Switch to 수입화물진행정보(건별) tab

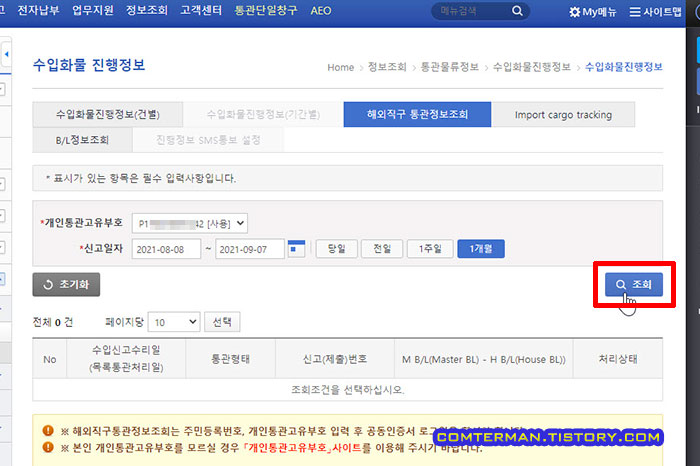108,114
